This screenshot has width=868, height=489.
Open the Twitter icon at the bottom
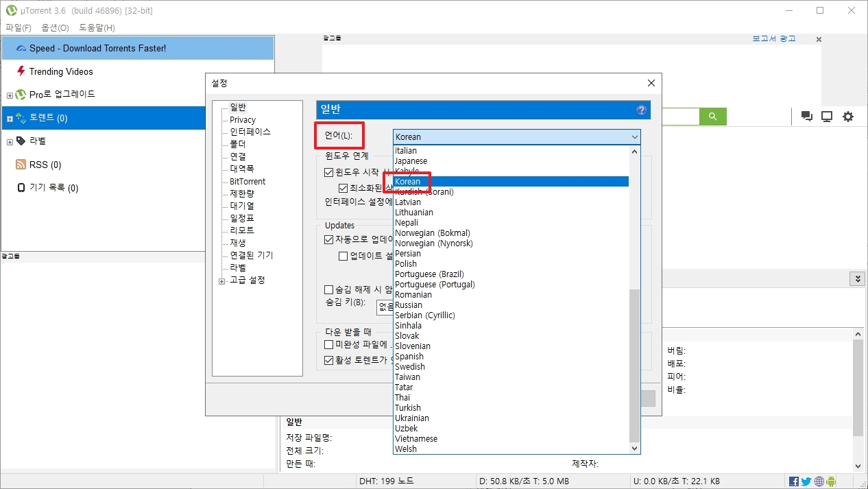805,481
